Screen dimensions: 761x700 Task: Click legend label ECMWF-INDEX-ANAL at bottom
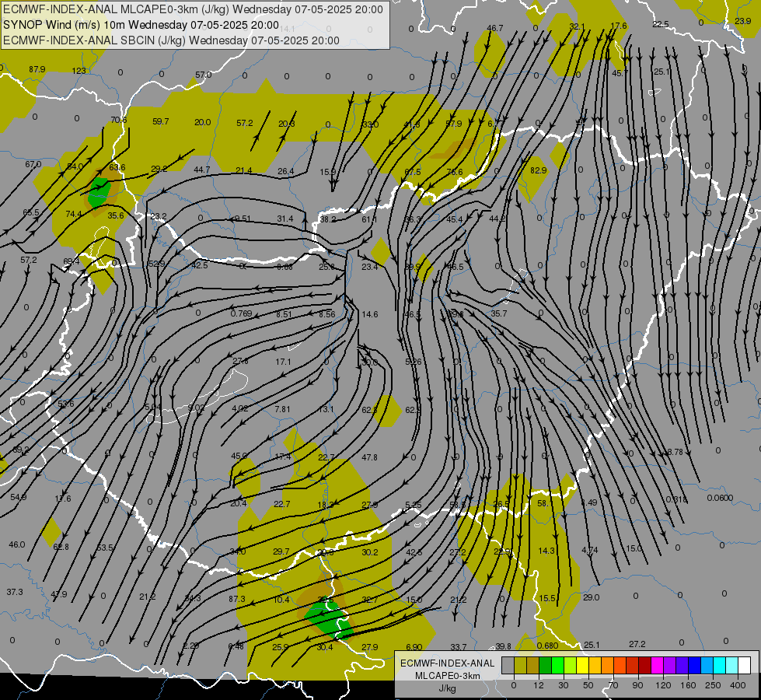[447, 663]
